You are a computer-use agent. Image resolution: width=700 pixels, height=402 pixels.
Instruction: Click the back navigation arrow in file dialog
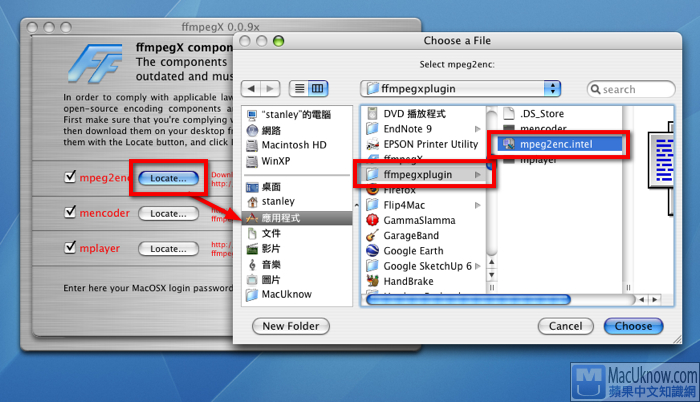click(x=251, y=88)
